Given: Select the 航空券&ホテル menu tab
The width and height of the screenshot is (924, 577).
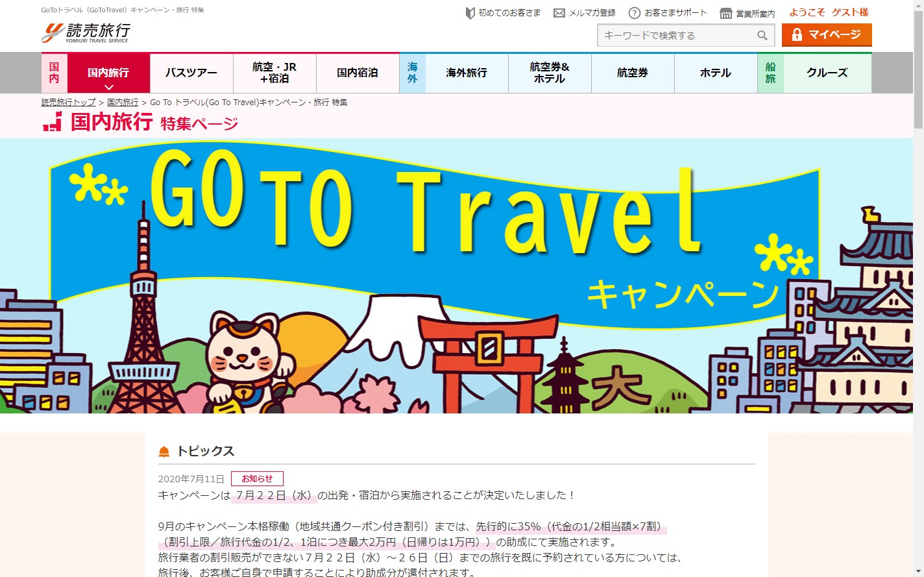Looking at the screenshot, I should (x=550, y=73).
